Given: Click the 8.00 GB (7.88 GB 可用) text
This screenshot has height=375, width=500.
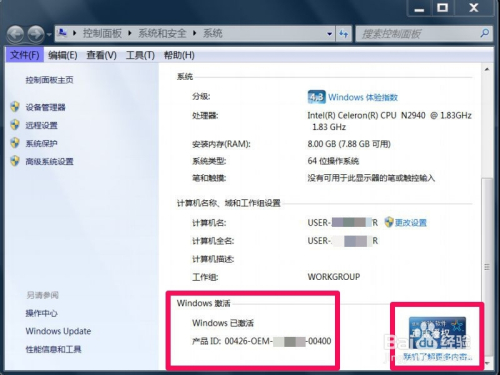Looking at the screenshot, I should click(x=349, y=144).
